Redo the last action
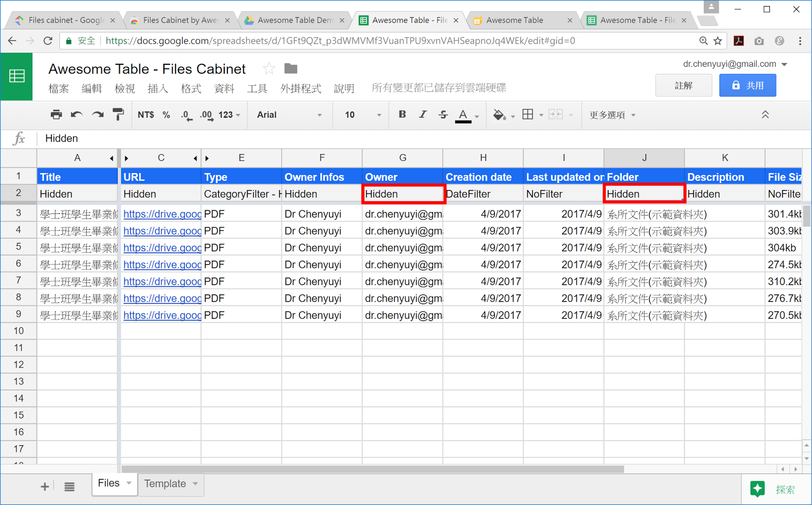The image size is (812, 505). tap(97, 115)
